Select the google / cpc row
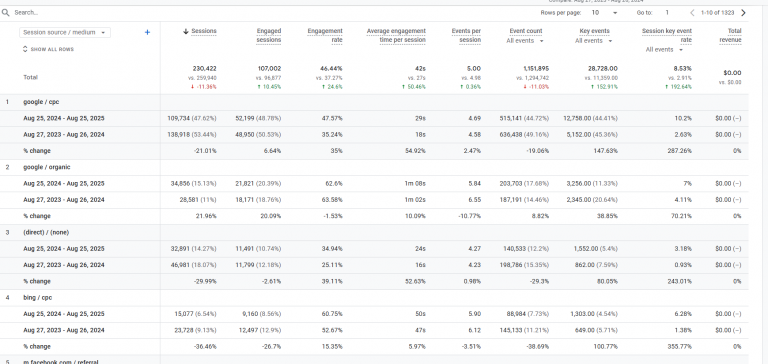Image resolution: width=768 pixels, height=364 pixels. (x=374, y=102)
